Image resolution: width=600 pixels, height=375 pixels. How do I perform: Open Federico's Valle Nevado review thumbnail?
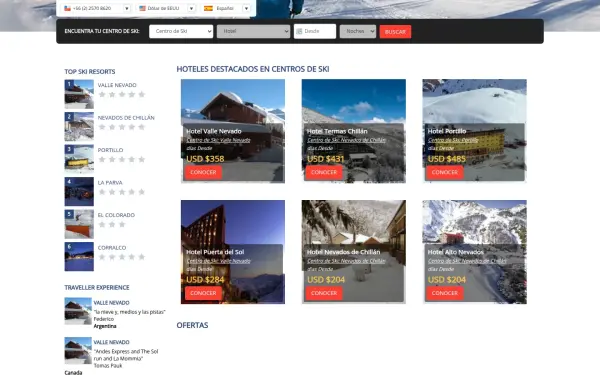tap(78, 311)
